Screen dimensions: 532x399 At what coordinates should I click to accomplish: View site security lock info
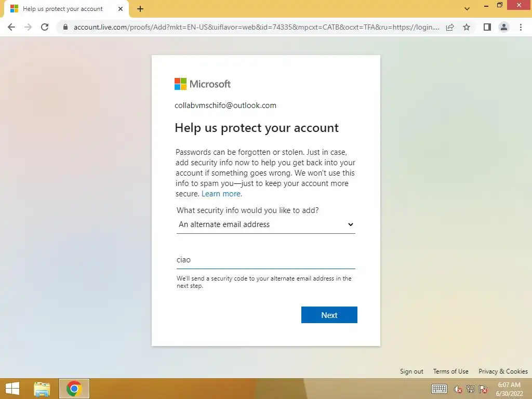coord(65,27)
